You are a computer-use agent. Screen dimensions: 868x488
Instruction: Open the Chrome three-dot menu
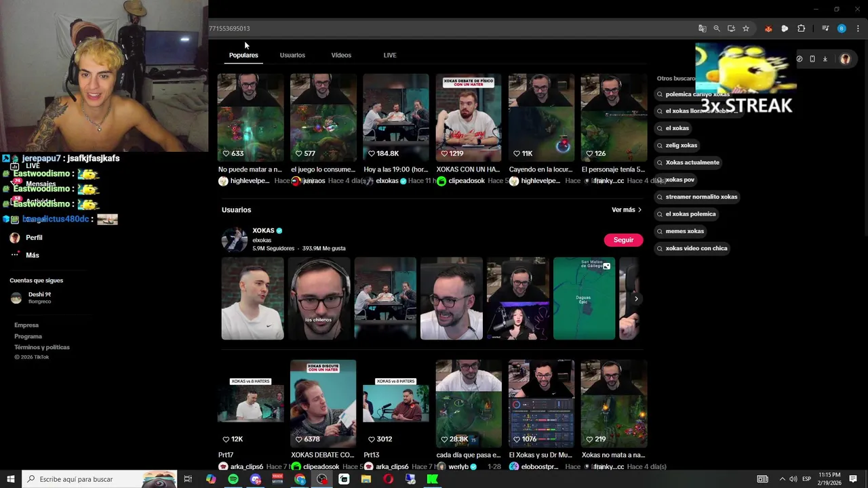pyautogui.click(x=858, y=28)
